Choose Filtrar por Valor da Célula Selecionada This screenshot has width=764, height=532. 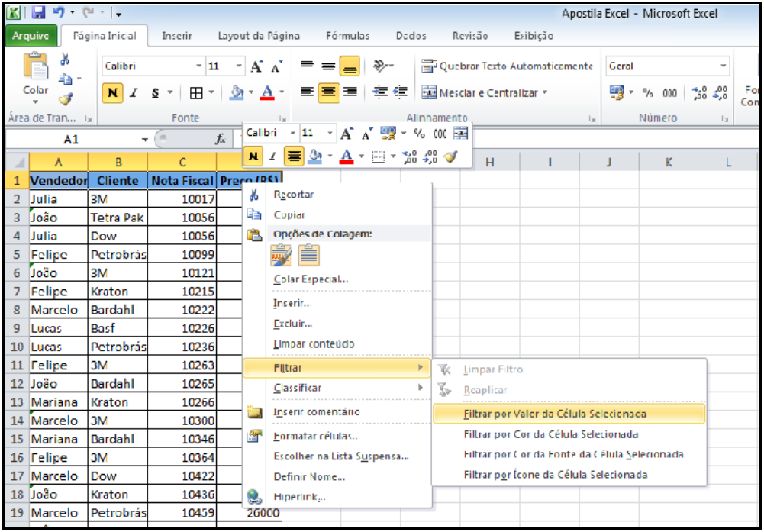click(555, 414)
